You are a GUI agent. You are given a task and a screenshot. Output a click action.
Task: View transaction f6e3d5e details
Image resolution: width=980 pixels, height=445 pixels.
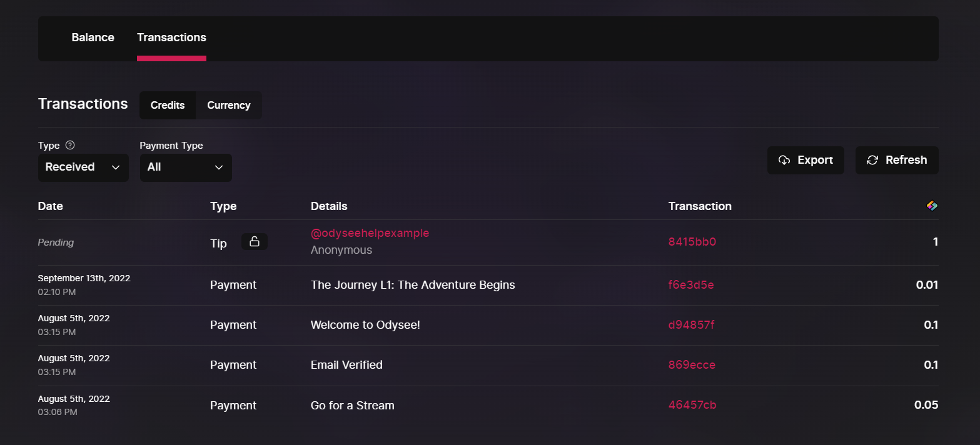(x=691, y=285)
